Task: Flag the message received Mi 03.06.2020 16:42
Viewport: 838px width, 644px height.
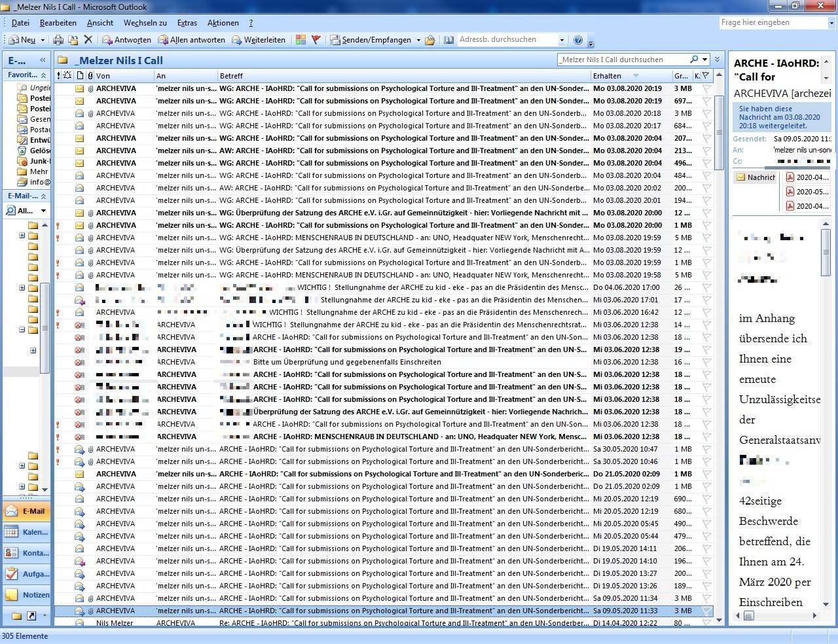Action: click(706, 312)
